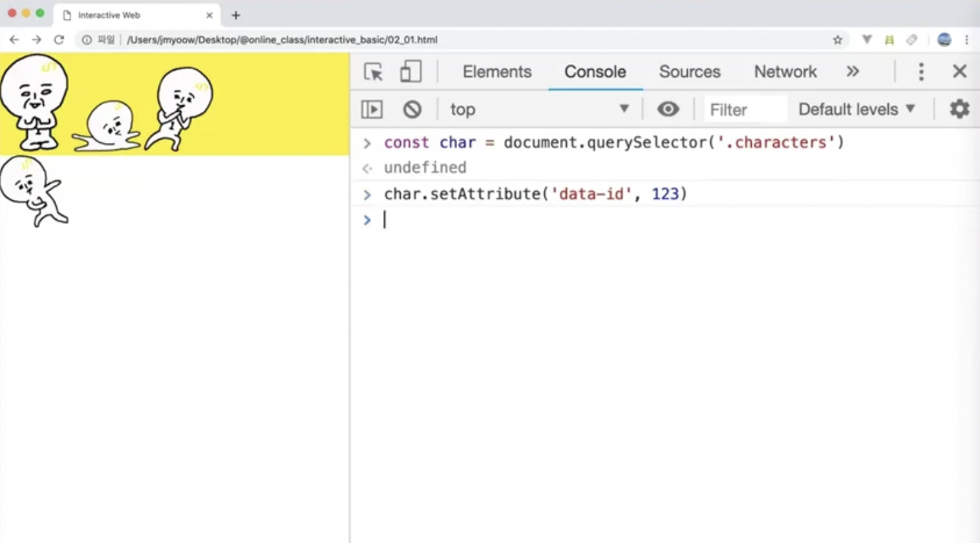Open the top JavaScript context dropdown
Image resolution: width=980 pixels, height=543 pixels.
coord(539,109)
